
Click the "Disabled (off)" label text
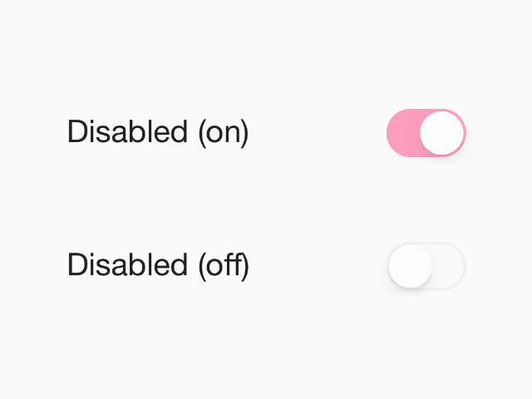pos(158,266)
